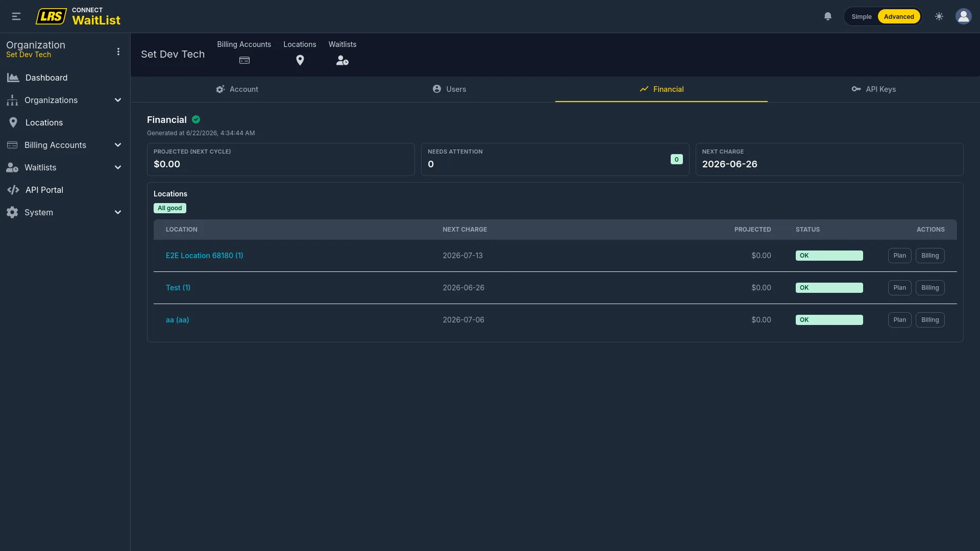Click the OK status bar for E2E Location
The width and height of the screenshot is (980, 551).
click(x=829, y=256)
